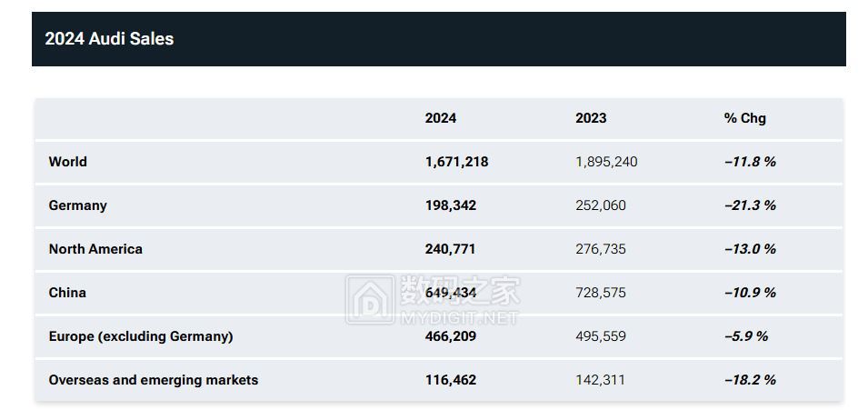Click the World row label
Image resolution: width=868 pixels, height=410 pixels.
point(67,162)
